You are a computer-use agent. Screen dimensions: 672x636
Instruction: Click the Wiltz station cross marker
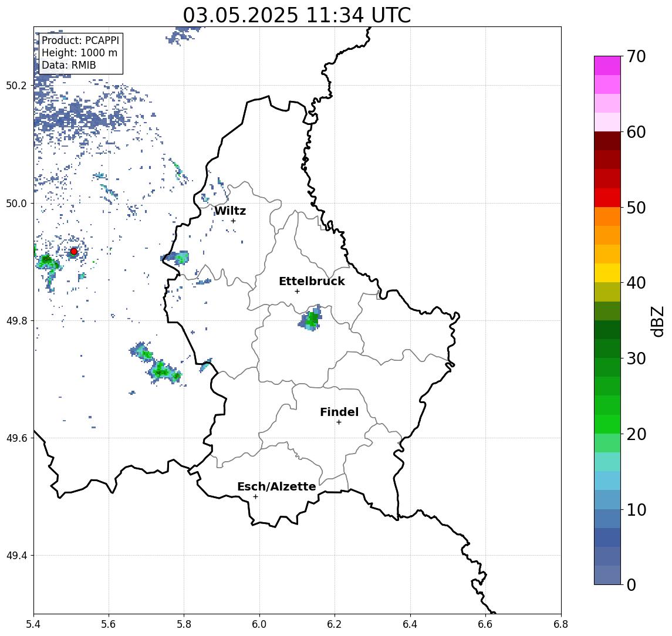233,221
